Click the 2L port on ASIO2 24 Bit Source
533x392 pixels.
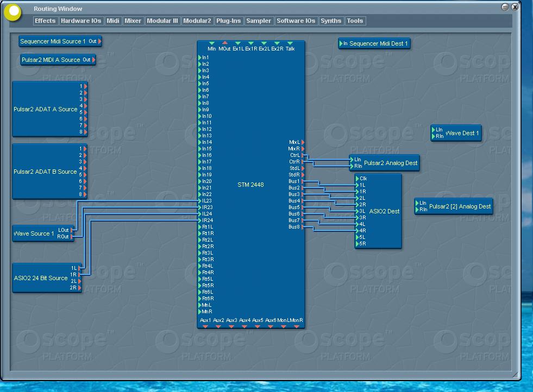[79, 281]
